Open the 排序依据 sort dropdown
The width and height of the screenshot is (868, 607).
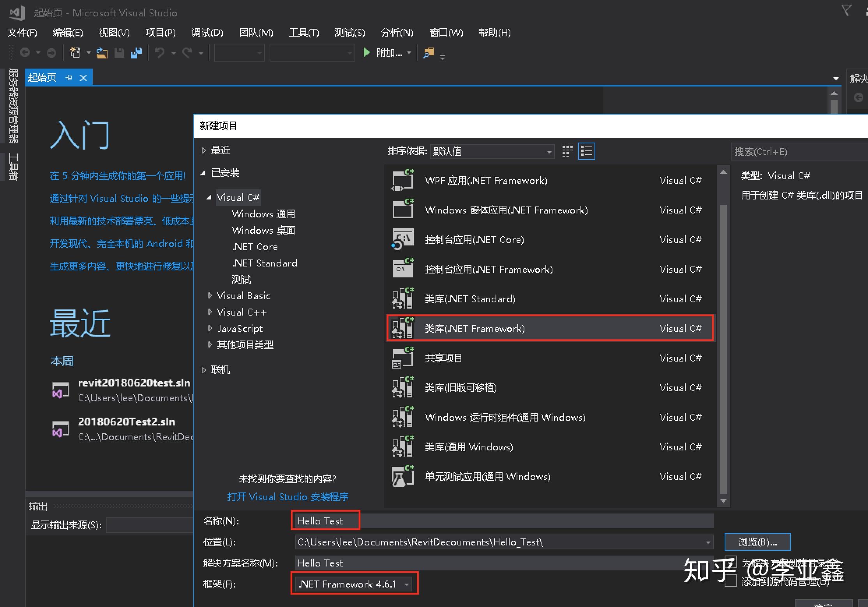[x=492, y=151]
